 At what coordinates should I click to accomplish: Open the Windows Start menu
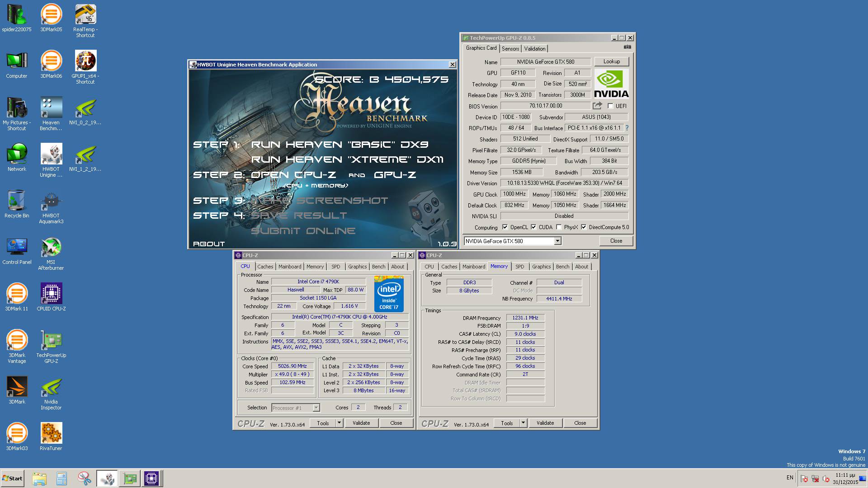[x=13, y=479]
